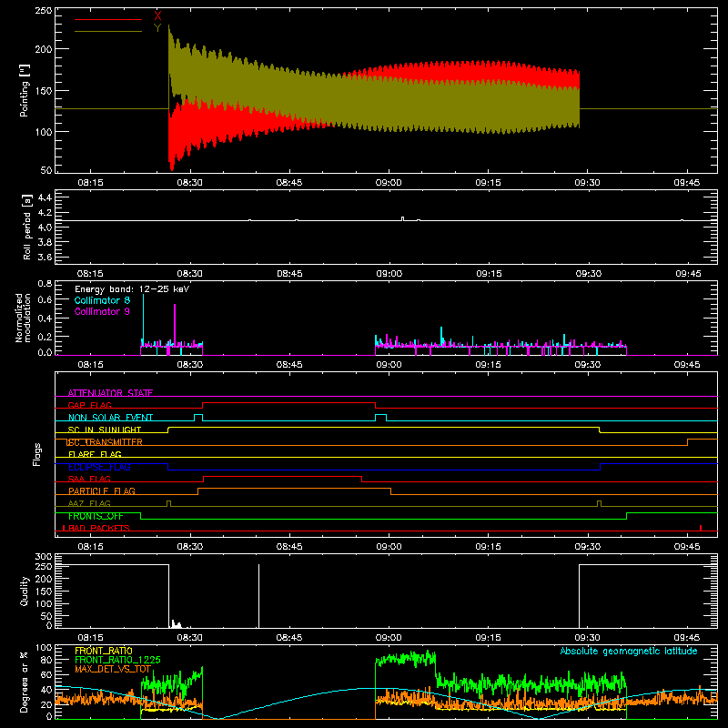Click the AAZ_FLAG pulse near 08:27
This screenshot has height=728, width=728.
(168, 504)
